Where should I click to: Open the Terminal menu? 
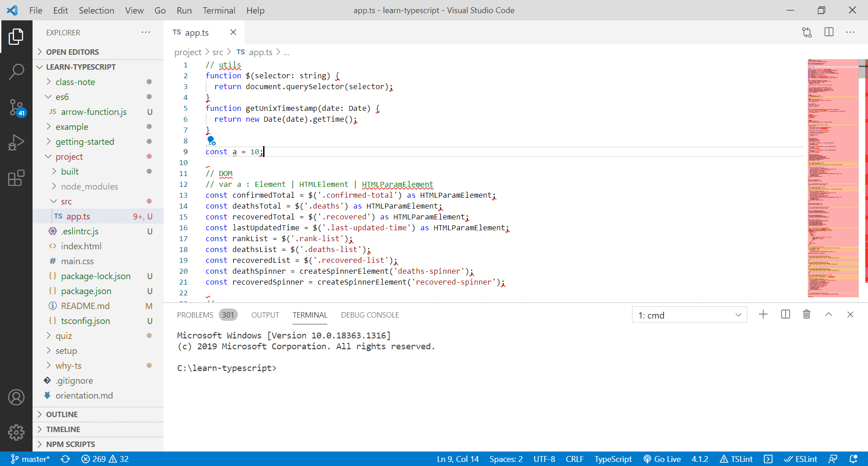[x=219, y=10]
